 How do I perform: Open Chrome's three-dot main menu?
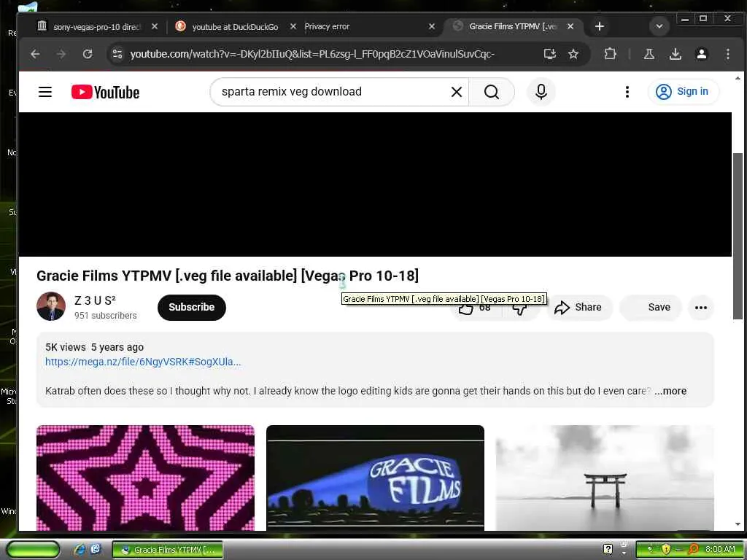[727, 54]
